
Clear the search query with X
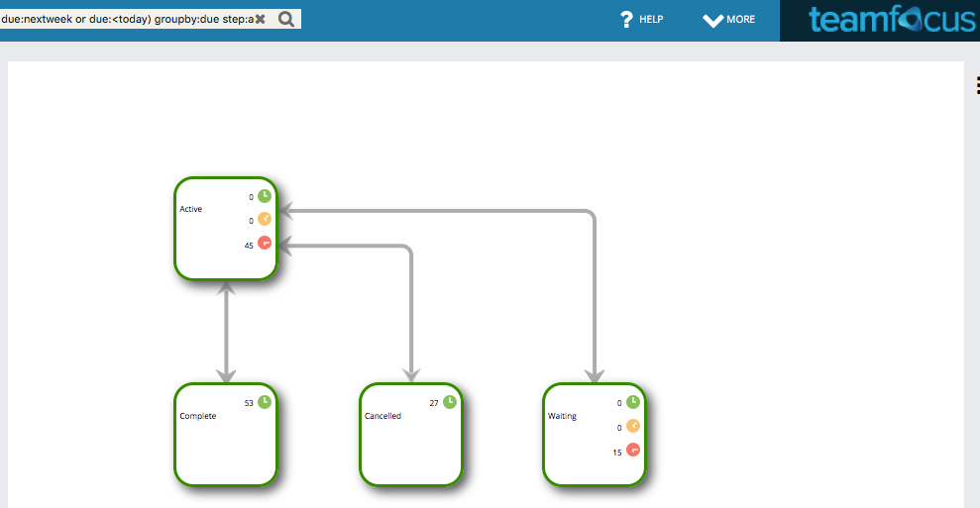click(x=260, y=19)
